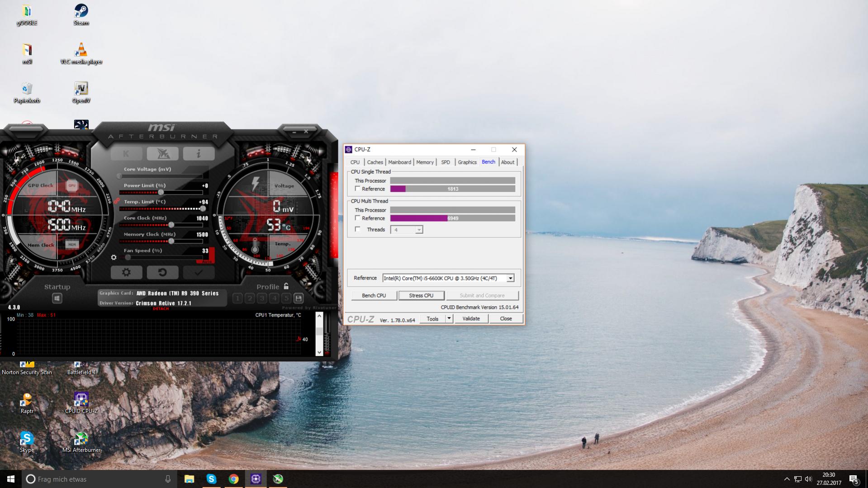Select Afterburner profile slot 2
The image size is (868, 488).
pos(250,298)
